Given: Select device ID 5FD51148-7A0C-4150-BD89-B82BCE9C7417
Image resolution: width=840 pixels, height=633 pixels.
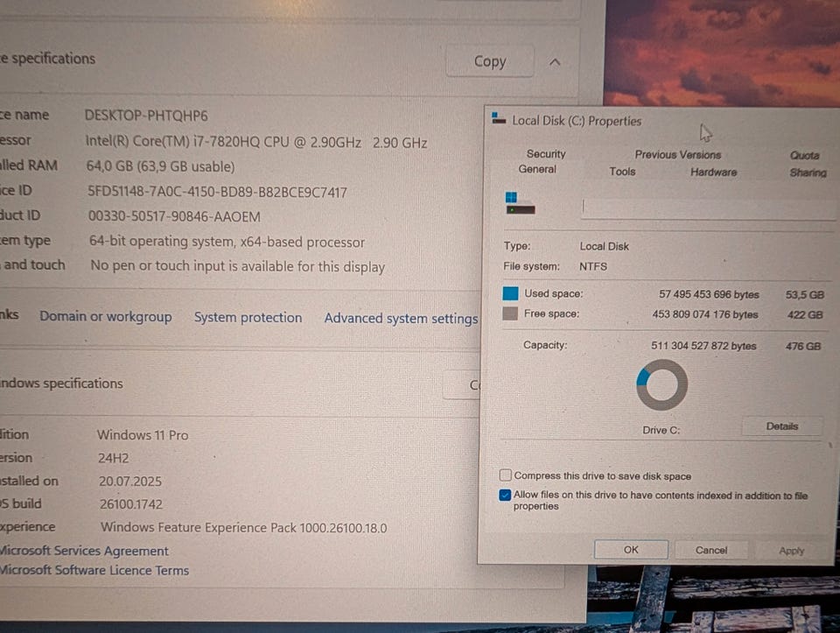Looking at the screenshot, I should (218, 192).
